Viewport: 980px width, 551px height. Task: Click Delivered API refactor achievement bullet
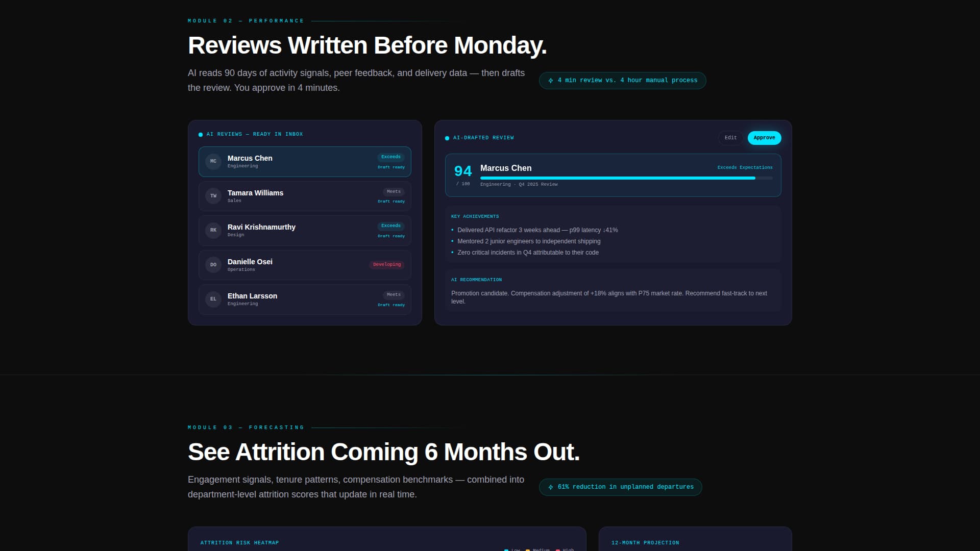pyautogui.click(x=537, y=230)
